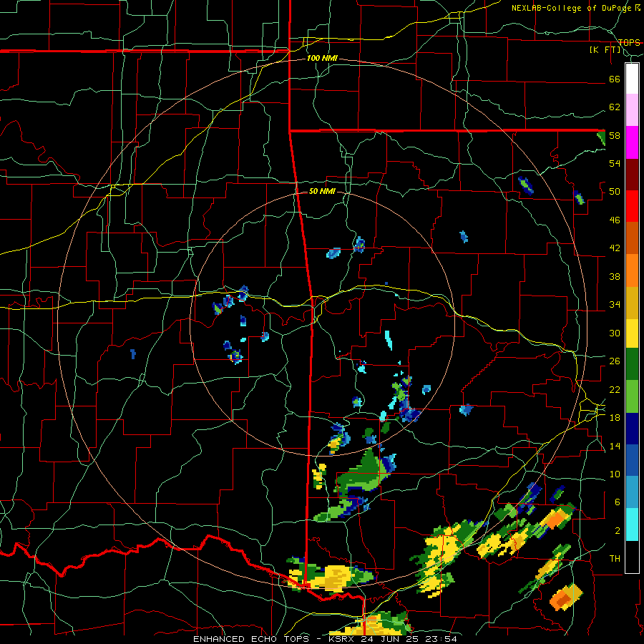Click the legend value 2

click(x=618, y=530)
